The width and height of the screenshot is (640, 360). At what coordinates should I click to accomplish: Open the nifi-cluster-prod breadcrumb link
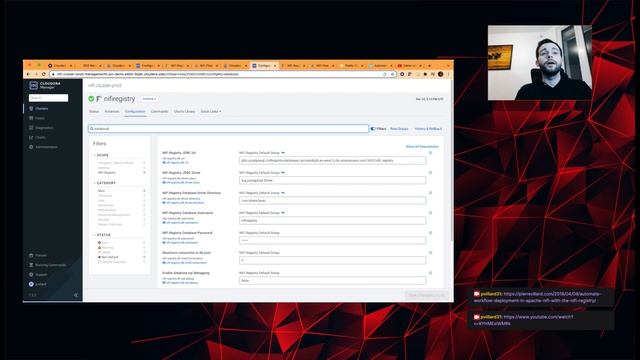coord(105,85)
